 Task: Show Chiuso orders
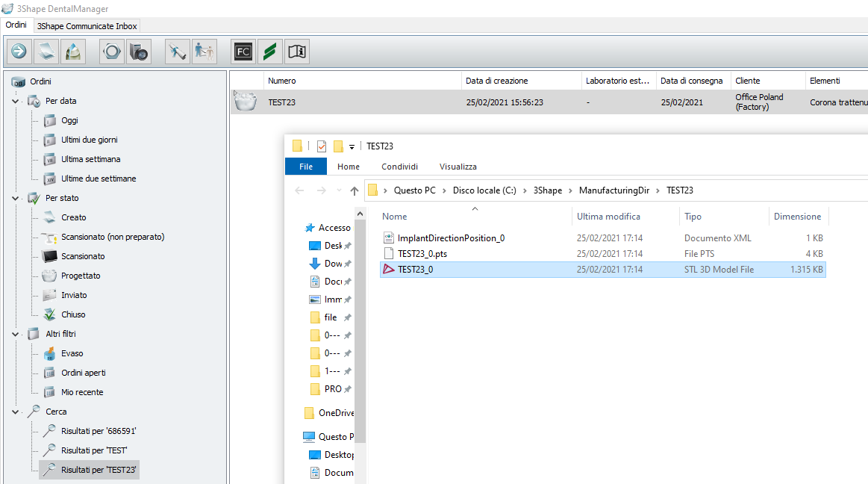click(73, 314)
